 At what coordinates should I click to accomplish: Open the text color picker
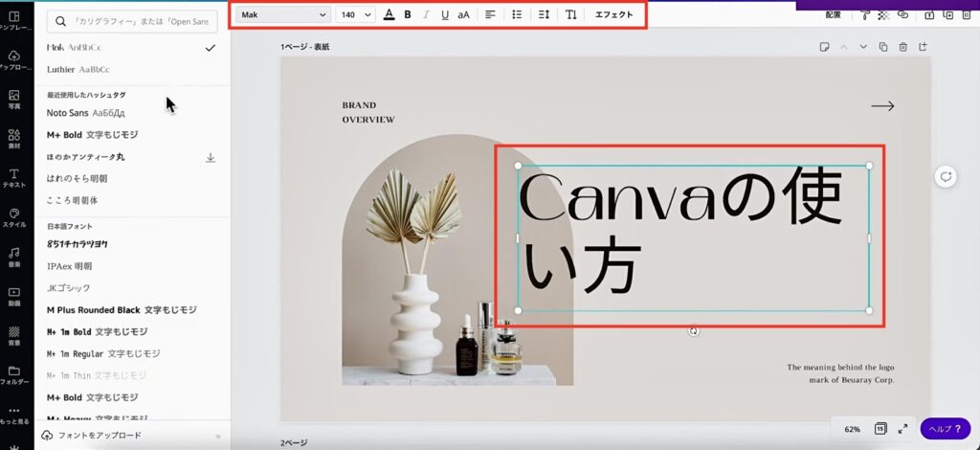pyautogui.click(x=389, y=14)
